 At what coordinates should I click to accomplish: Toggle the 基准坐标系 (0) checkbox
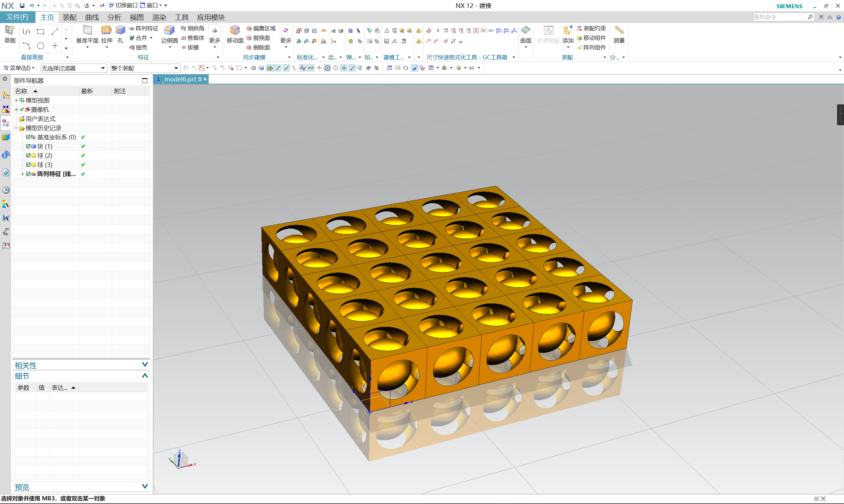point(28,137)
